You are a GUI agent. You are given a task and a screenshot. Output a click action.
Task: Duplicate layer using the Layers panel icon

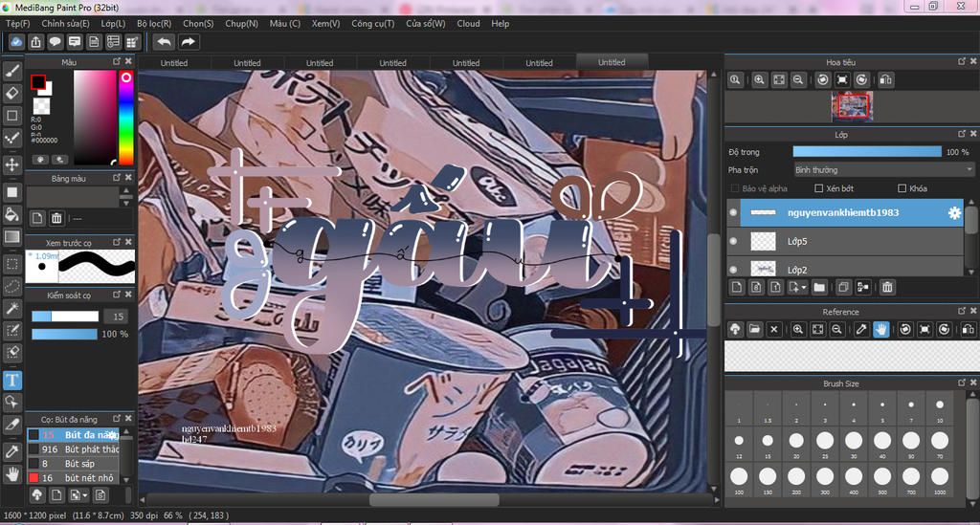tap(843, 287)
